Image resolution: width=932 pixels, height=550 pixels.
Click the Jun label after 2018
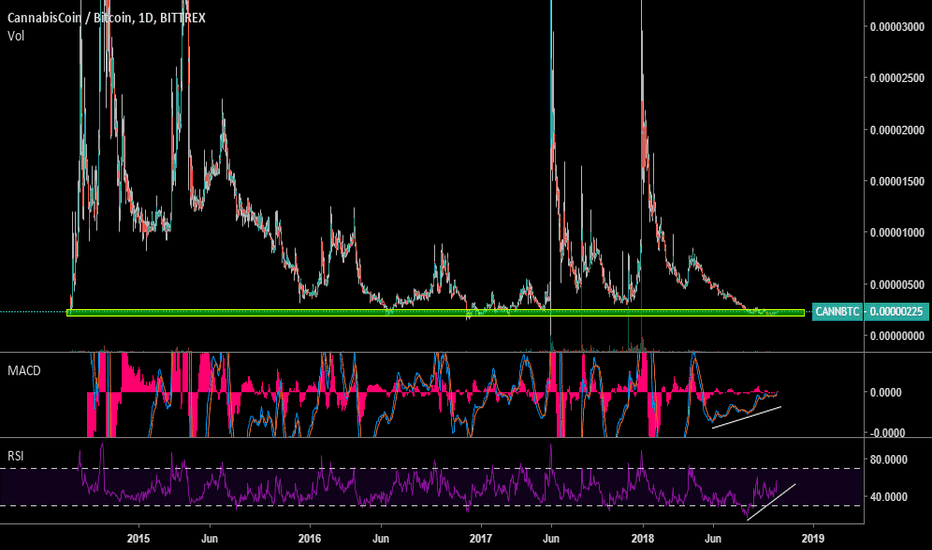tap(713, 538)
